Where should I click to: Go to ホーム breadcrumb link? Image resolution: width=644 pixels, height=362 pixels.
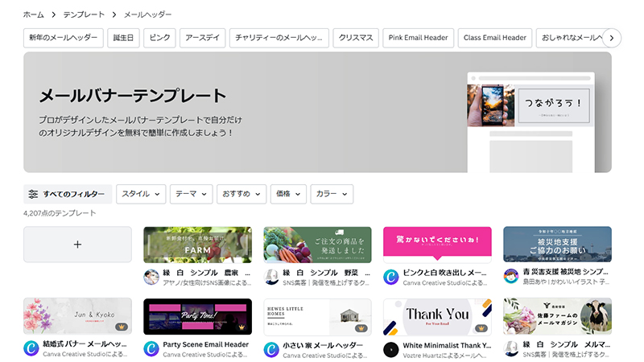34,14
